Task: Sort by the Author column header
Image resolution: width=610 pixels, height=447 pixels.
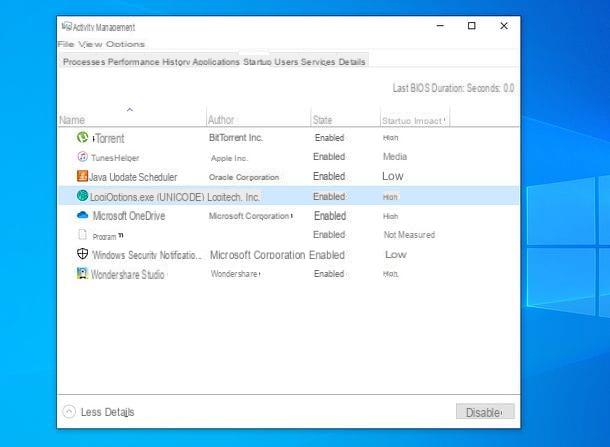Action: 221,120
